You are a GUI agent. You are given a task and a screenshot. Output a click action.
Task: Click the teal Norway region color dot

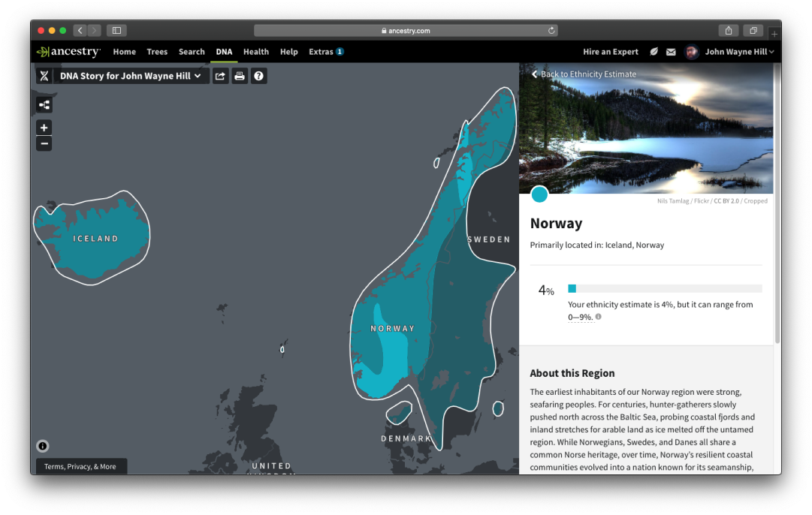pyautogui.click(x=539, y=194)
